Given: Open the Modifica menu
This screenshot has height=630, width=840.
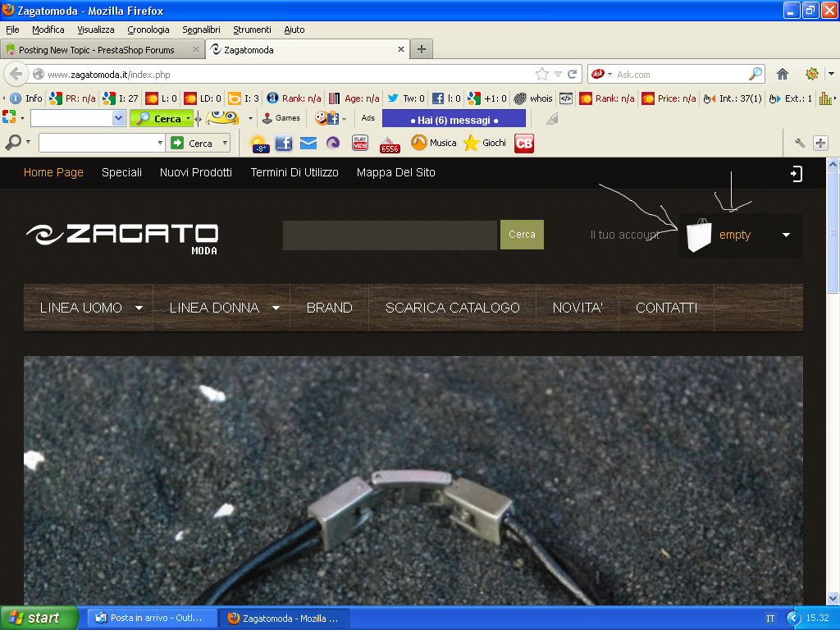Looking at the screenshot, I should (x=48, y=30).
